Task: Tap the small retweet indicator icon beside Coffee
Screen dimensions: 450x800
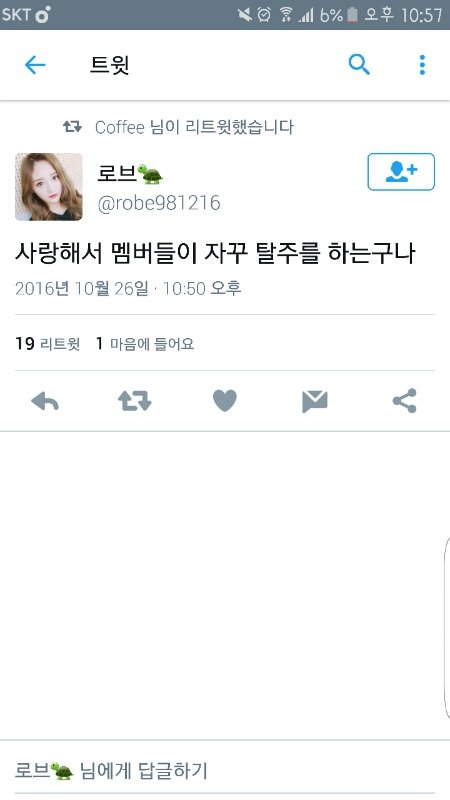Action: (72, 127)
